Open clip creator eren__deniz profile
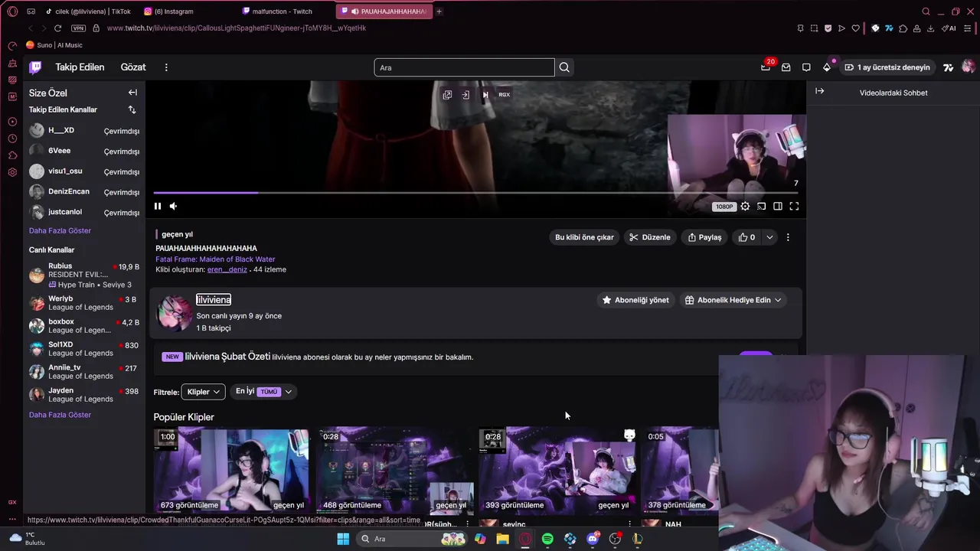This screenshot has width=980, height=551. pos(227,269)
